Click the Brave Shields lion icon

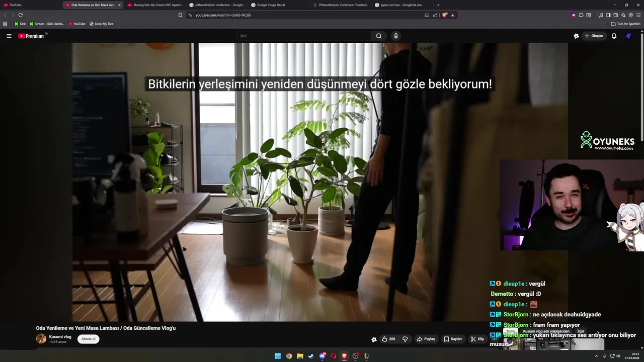[445, 15]
